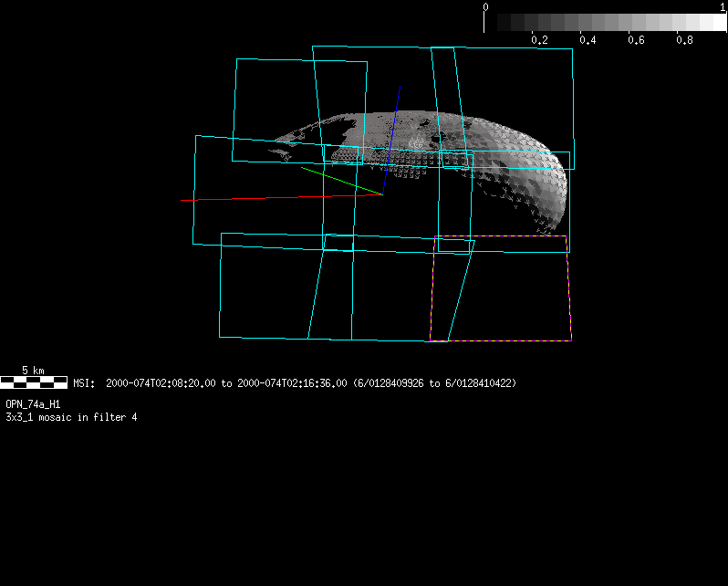Click the checkered 5 km scale bar

(34, 382)
